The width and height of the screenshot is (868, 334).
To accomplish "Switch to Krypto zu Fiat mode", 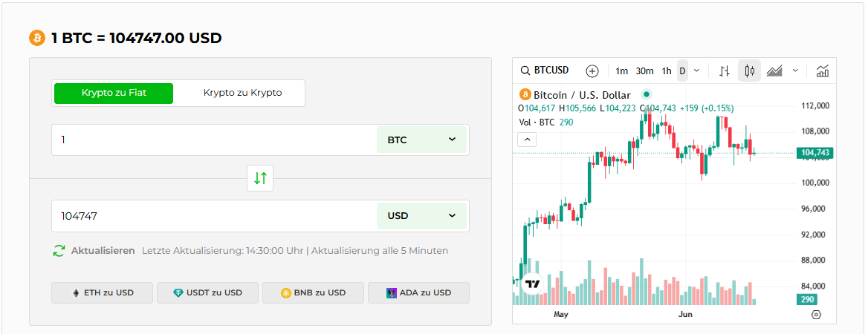I will point(113,94).
